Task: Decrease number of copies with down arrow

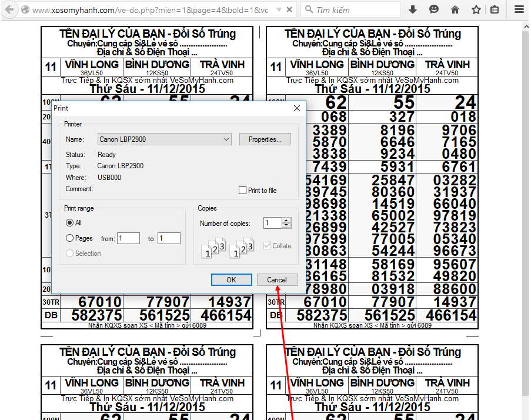Action: coord(286,225)
